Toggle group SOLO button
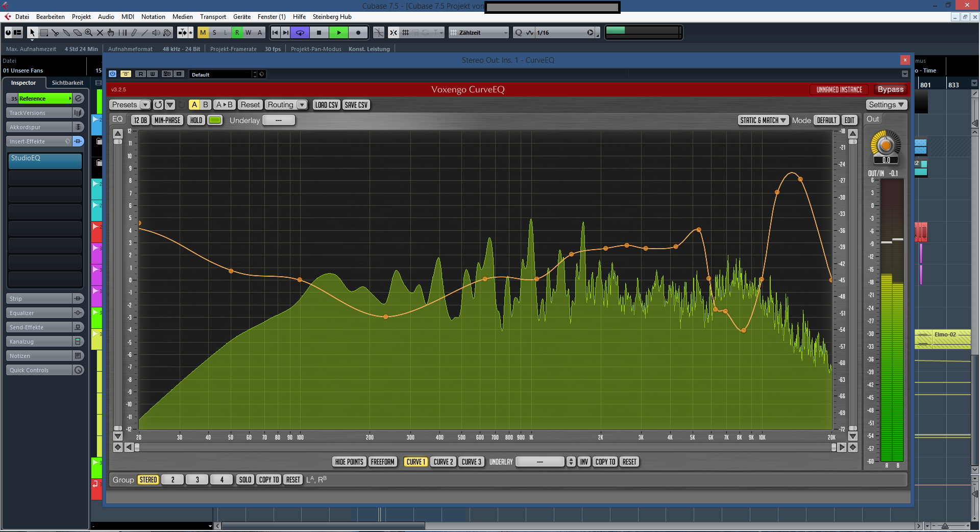980x532 pixels. tap(245, 480)
